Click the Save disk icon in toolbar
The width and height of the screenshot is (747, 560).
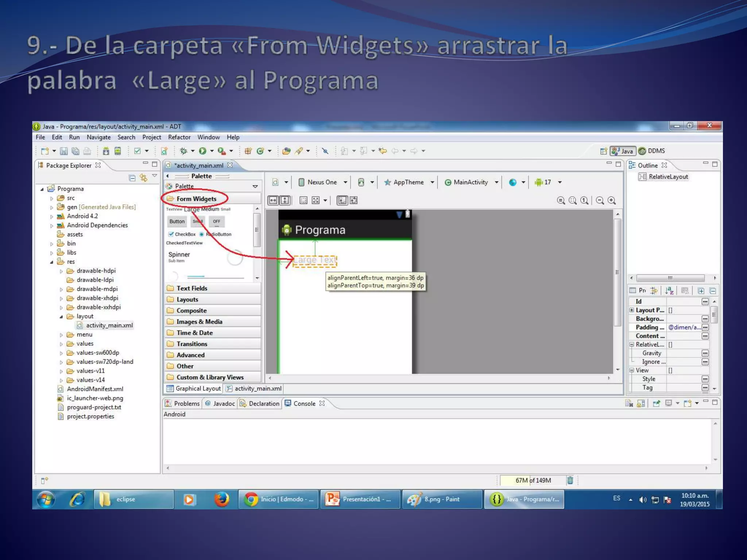(64, 151)
